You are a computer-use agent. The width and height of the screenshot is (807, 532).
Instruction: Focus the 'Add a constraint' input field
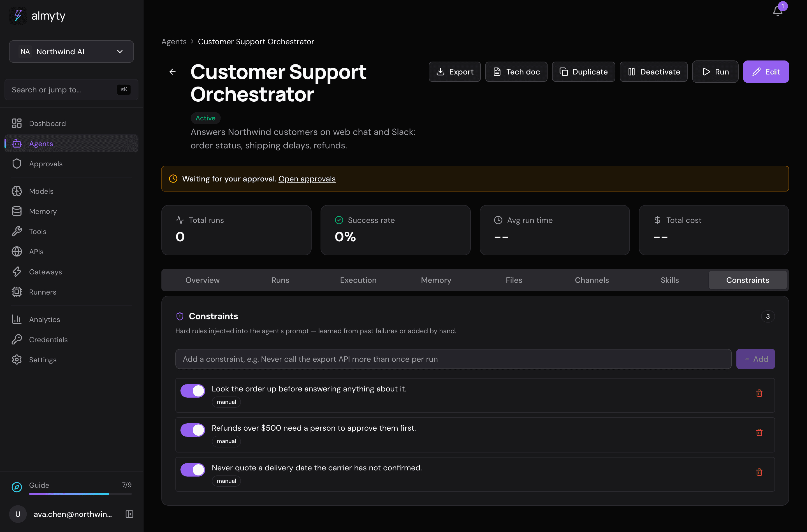pos(453,359)
